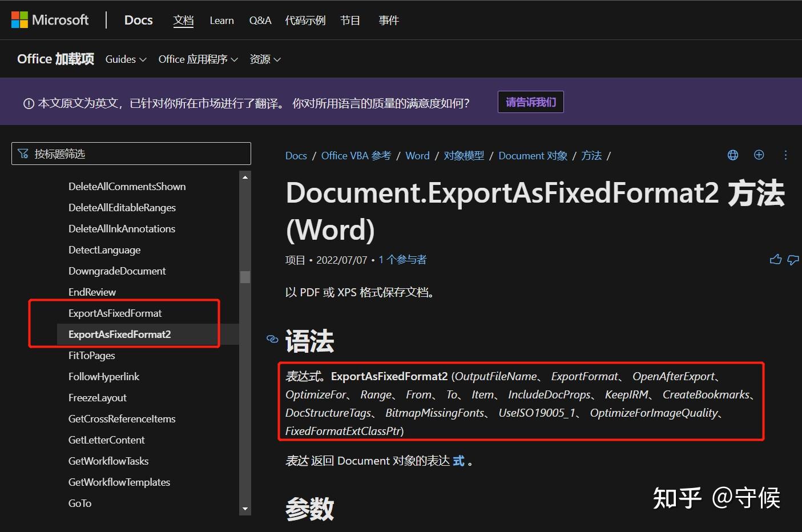Screen dimensions: 802x532
Task: Give negative feedback with thumbs down icon
Action: (x=793, y=260)
